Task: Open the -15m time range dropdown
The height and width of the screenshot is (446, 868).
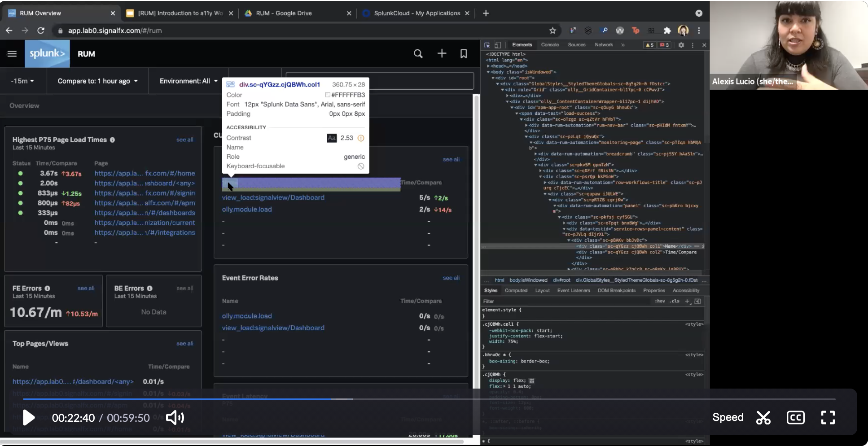Action: coord(23,81)
